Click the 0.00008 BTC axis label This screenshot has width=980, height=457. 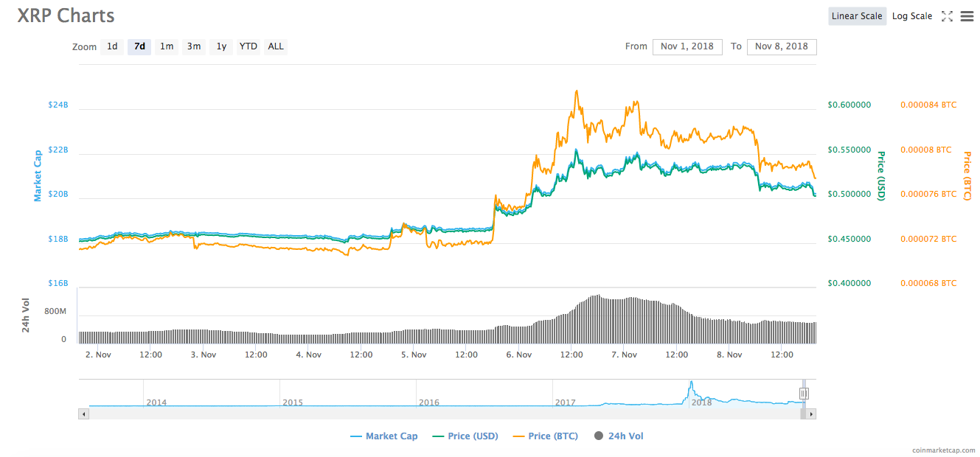925,150
